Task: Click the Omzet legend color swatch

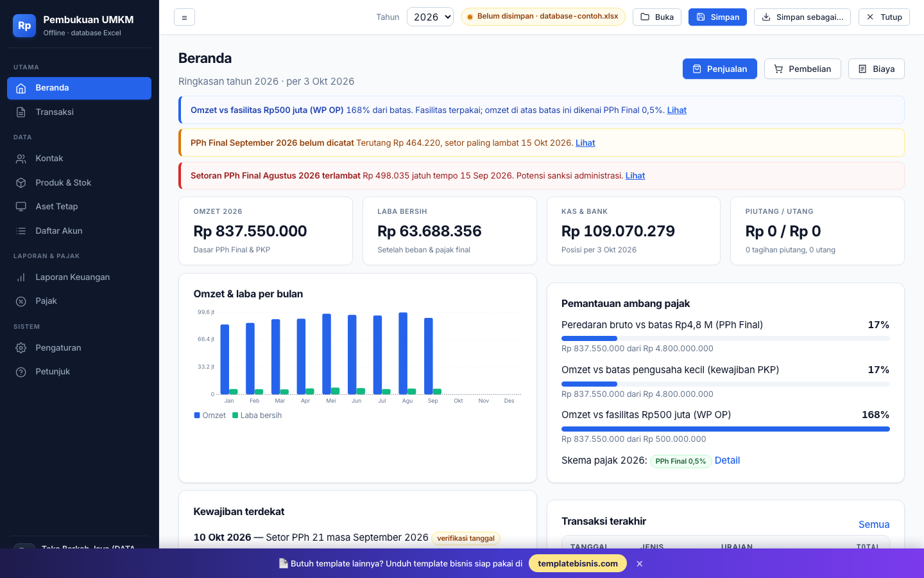Action: pos(197,416)
